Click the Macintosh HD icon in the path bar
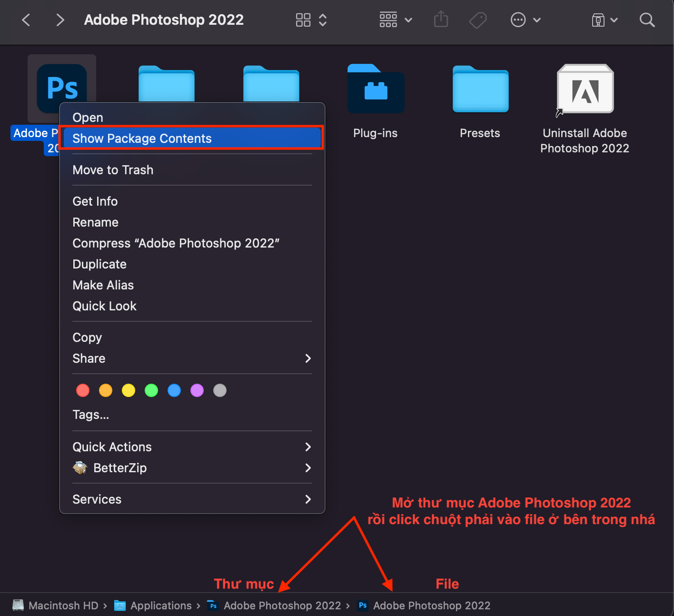 click(18, 605)
